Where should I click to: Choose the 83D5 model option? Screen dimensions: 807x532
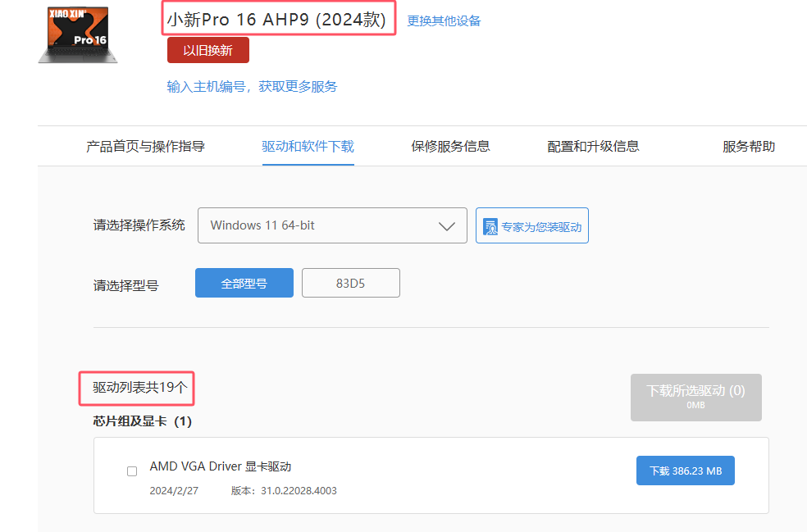pyautogui.click(x=350, y=282)
